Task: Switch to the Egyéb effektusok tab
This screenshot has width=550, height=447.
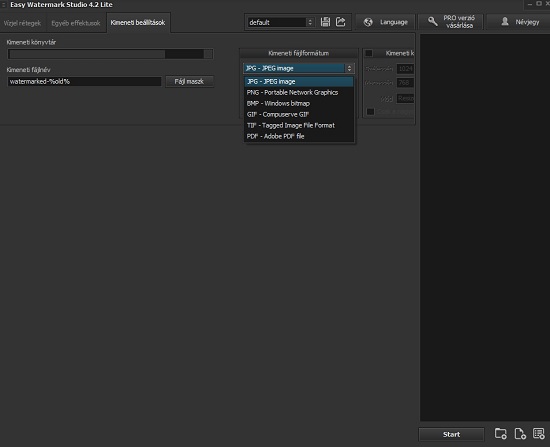Action: [76, 23]
